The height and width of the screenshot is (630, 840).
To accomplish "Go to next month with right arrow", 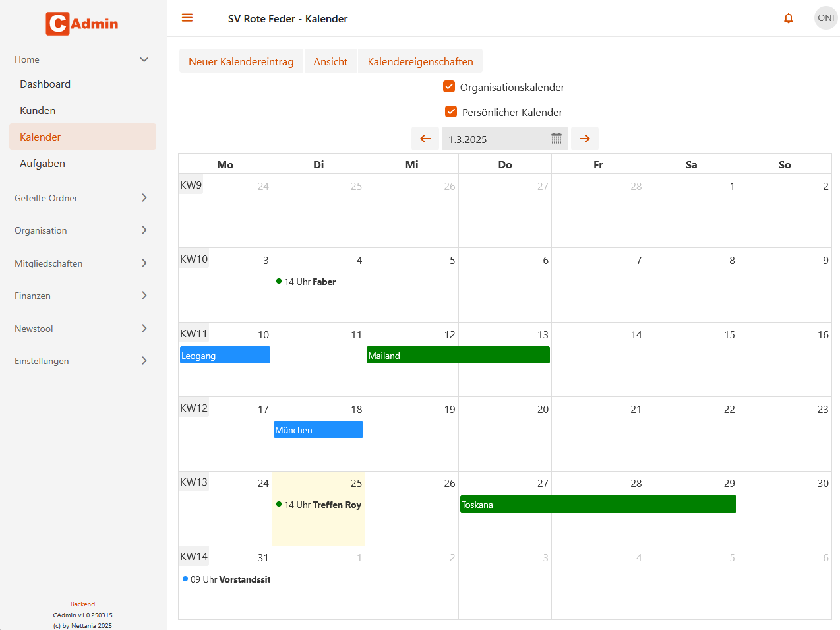I will coord(585,139).
